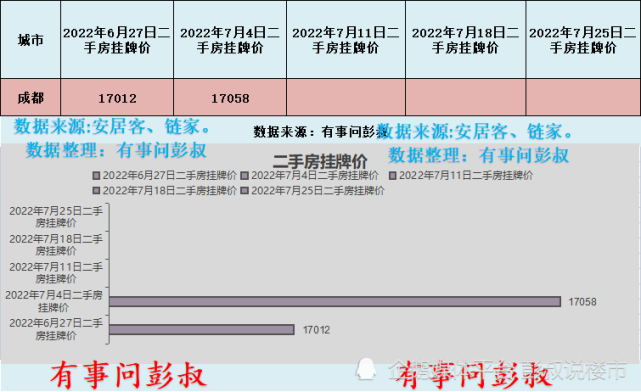Click the chart title 二手房挂牌价
This screenshot has width=641, height=392.
point(320,161)
